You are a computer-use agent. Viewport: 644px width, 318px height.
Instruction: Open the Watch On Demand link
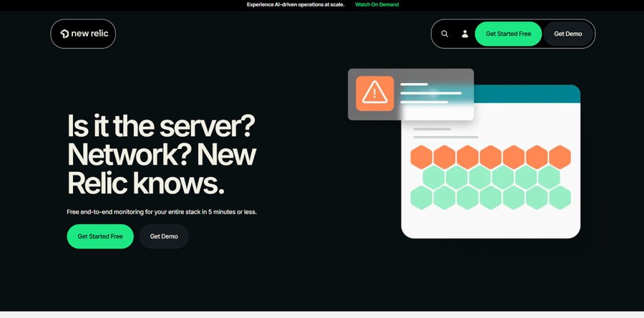pos(377,4)
